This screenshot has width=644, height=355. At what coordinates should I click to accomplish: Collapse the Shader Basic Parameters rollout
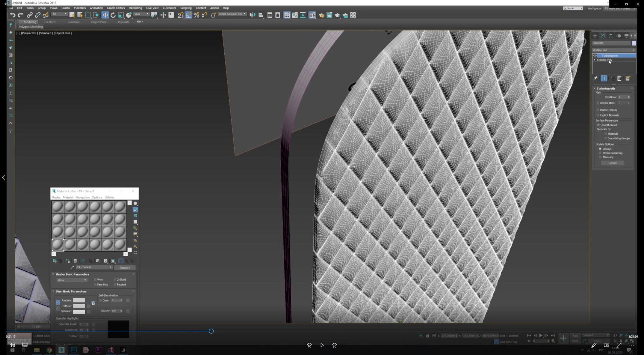click(x=53, y=274)
